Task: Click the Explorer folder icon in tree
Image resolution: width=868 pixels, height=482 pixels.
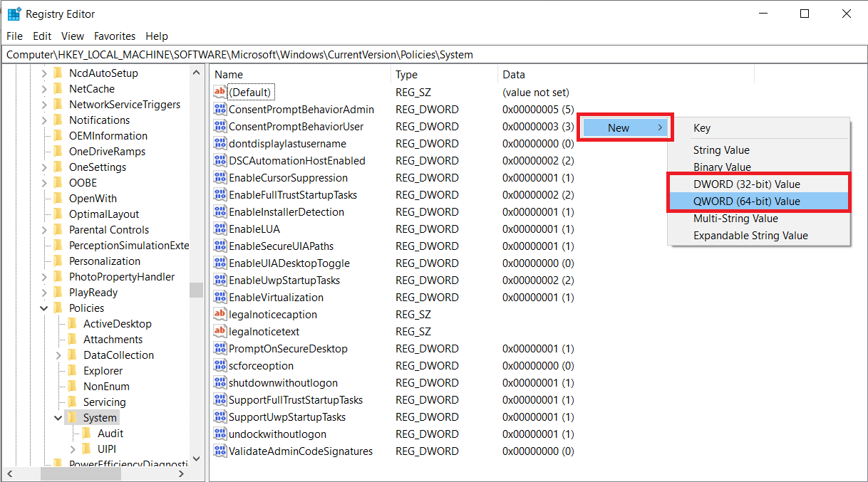Action: click(72, 371)
